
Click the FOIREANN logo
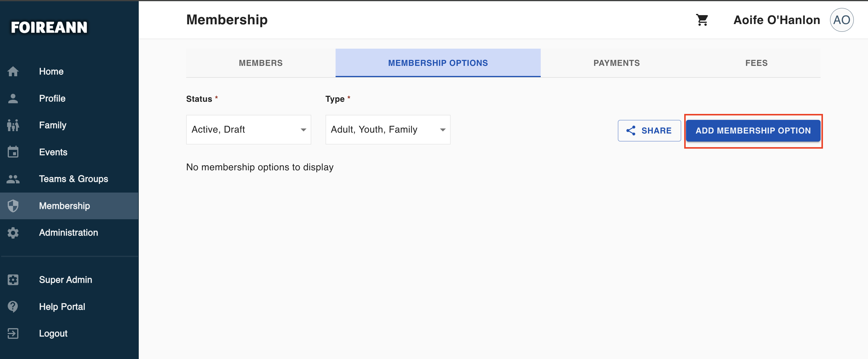click(x=49, y=27)
